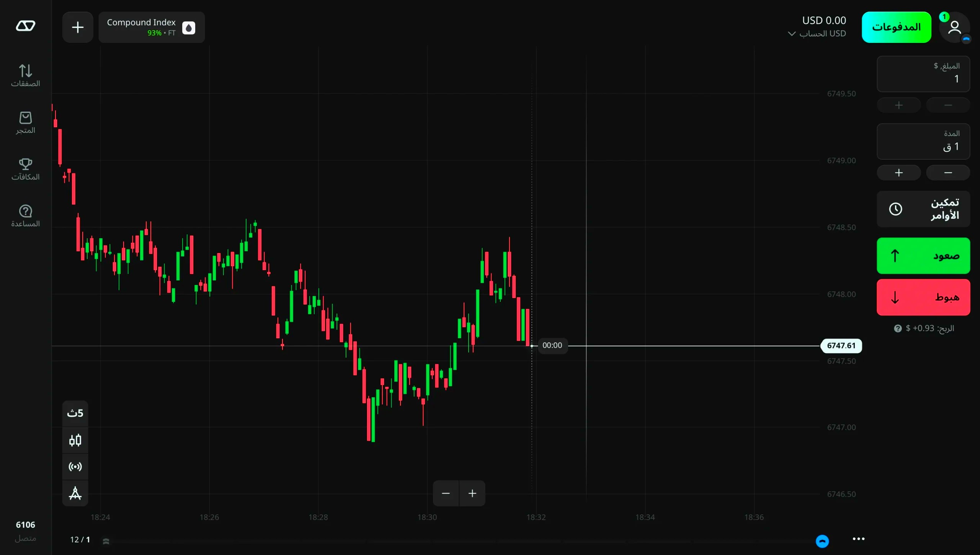Open the three-dots more menu

pyautogui.click(x=858, y=539)
